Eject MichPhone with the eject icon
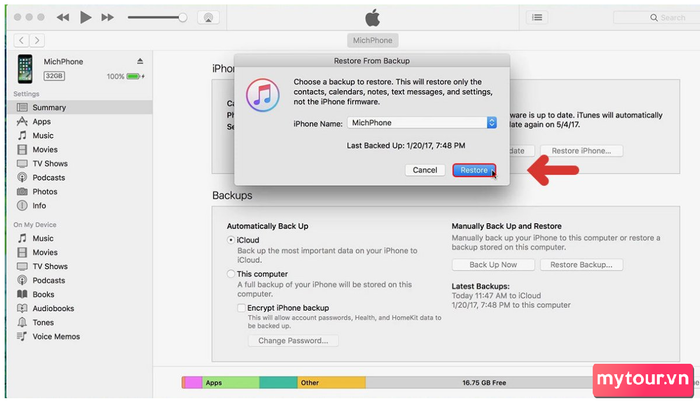 140,61
